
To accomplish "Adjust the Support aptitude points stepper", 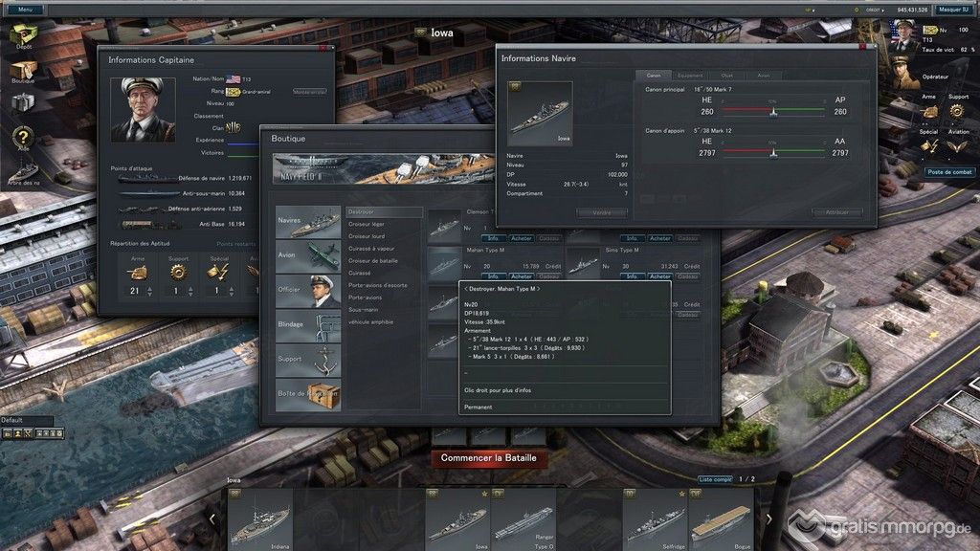I will pyautogui.click(x=190, y=291).
